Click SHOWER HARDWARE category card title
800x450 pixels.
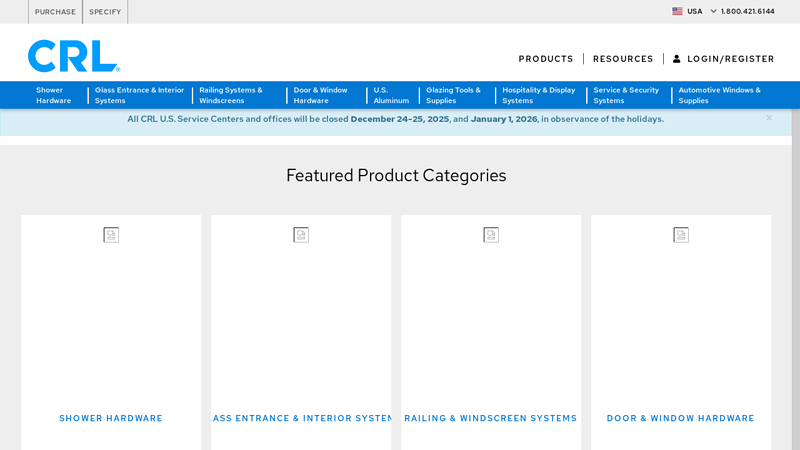[111, 418]
